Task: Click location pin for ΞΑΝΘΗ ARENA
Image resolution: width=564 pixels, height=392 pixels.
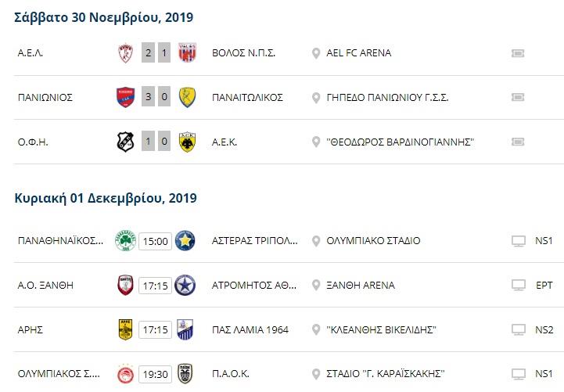Action: tap(316, 285)
